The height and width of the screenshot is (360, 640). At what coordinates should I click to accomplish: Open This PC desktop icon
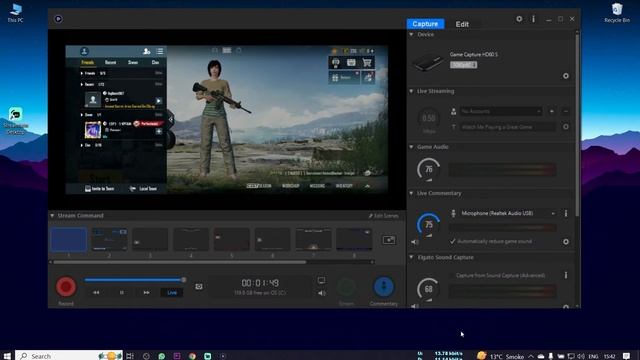16,13
